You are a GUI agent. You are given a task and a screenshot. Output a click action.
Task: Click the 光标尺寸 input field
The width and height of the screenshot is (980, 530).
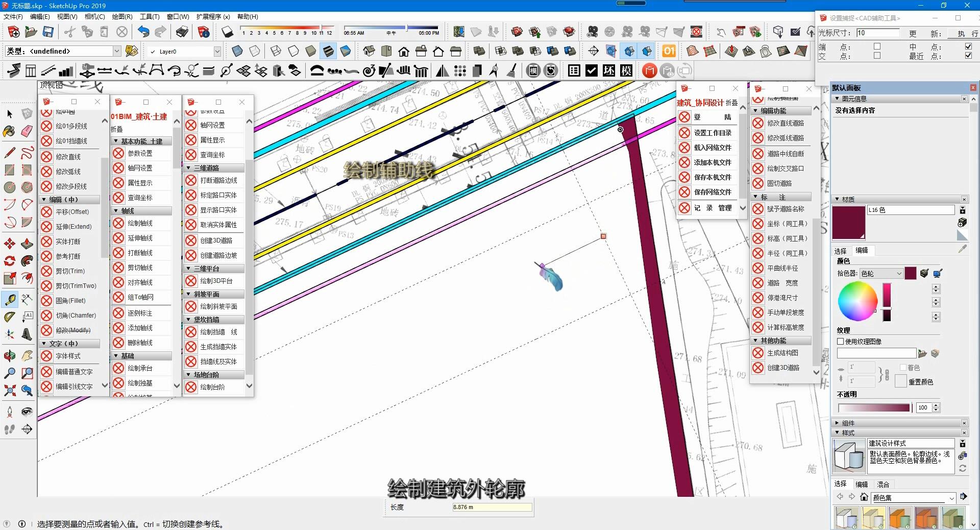click(877, 33)
